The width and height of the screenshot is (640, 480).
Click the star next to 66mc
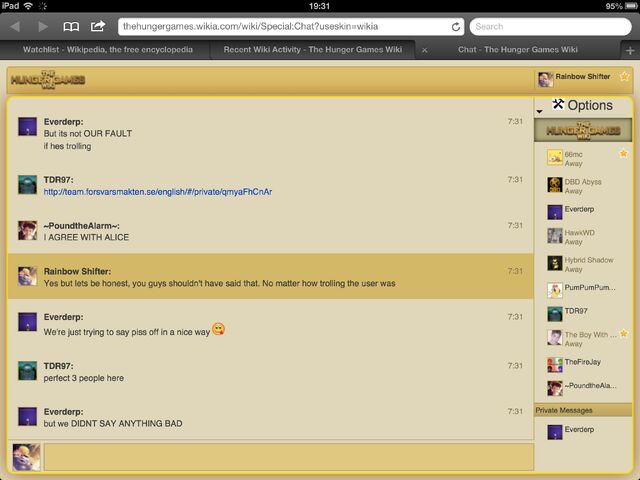coord(623,153)
